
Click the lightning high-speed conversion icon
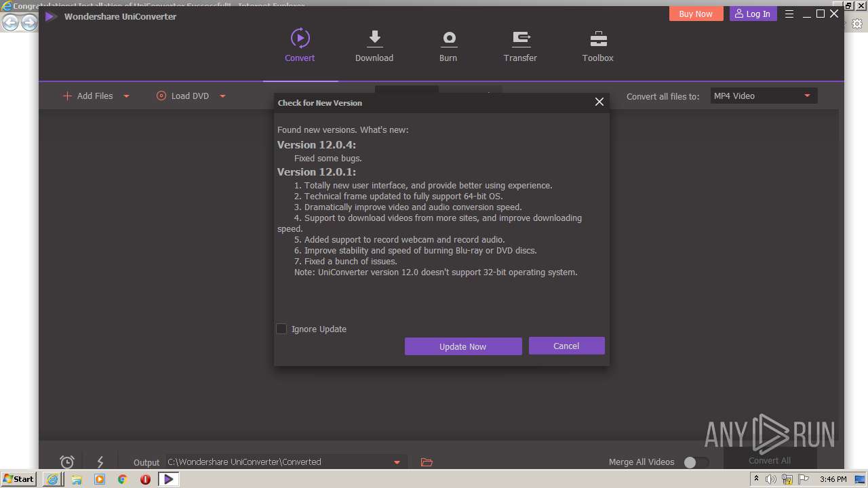pos(100,462)
